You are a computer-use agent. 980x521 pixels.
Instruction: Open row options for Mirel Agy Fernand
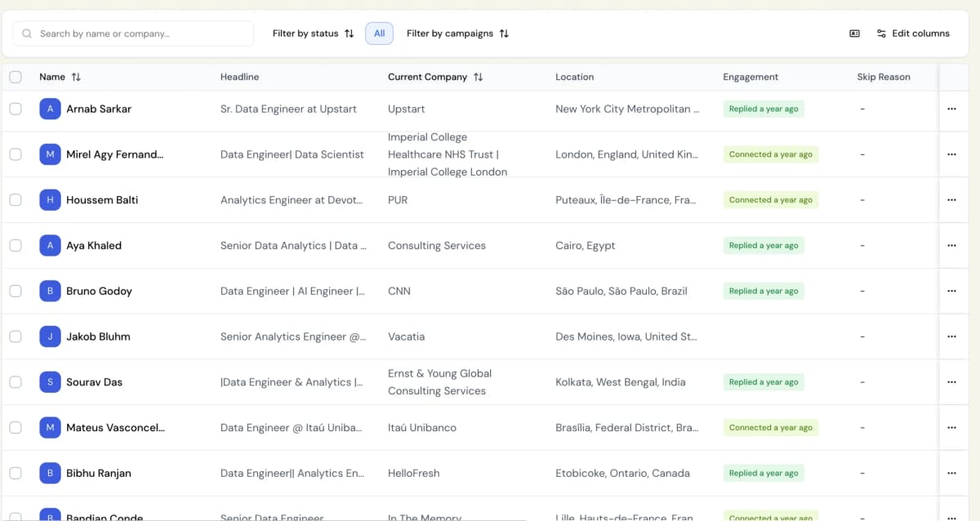[951, 154]
